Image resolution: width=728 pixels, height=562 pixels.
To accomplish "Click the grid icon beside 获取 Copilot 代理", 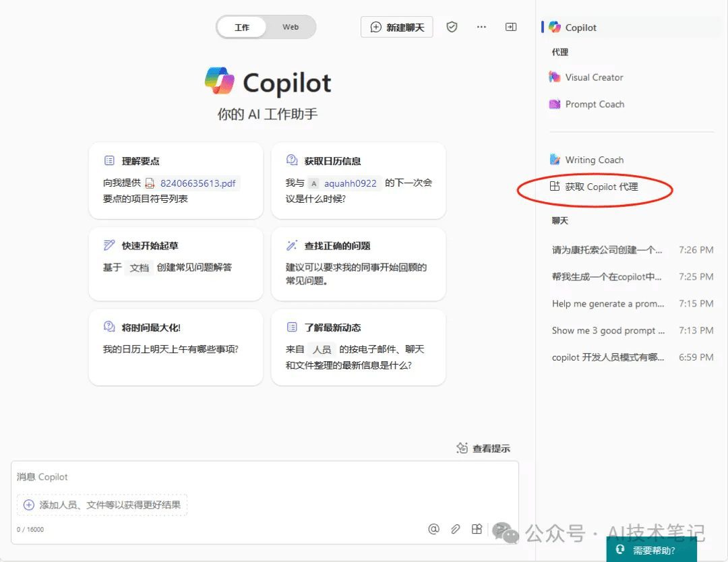I will pyautogui.click(x=554, y=187).
